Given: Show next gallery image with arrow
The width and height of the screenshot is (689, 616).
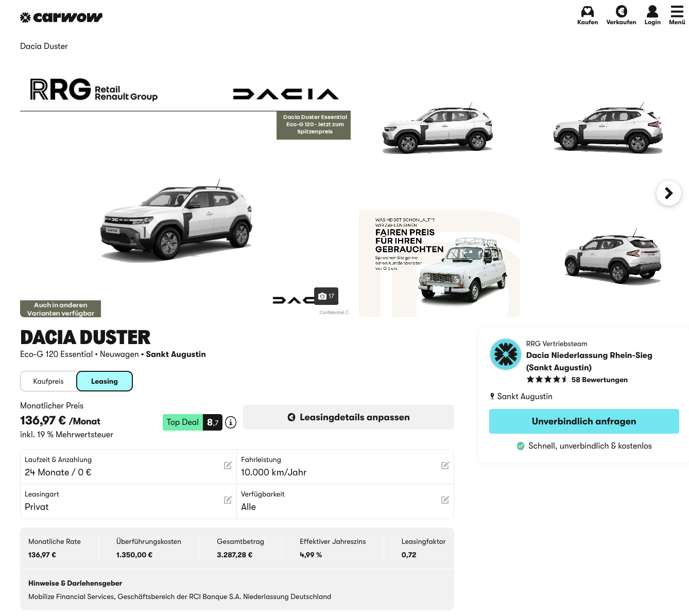Looking at the screenshot, I should coord(669,193).
